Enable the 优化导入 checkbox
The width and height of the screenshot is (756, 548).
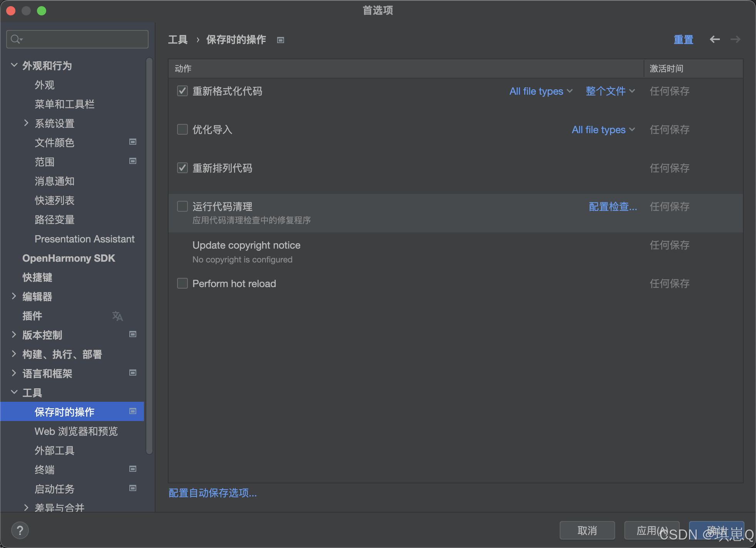(x=182, y=129)
